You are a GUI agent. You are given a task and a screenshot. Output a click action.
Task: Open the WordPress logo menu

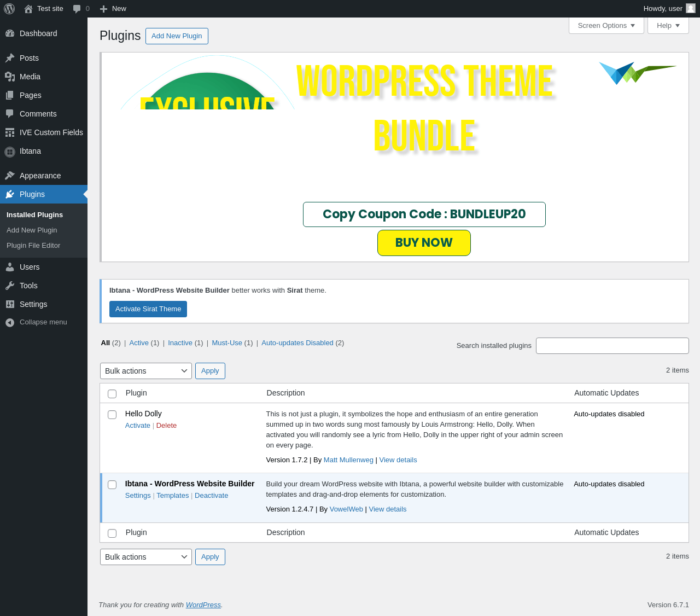[x=9, y=9]
